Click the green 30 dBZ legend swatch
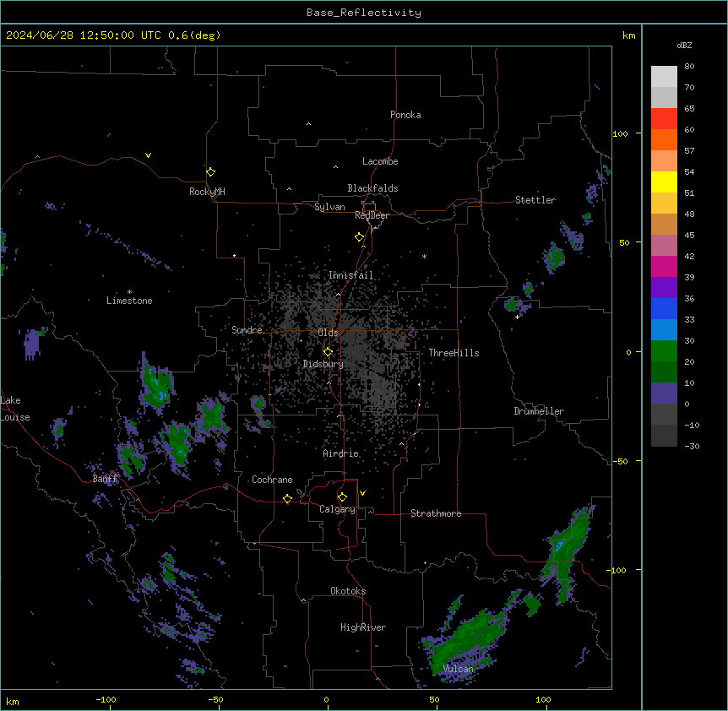Viewport: 728px width, 711px height. (664, 351)
